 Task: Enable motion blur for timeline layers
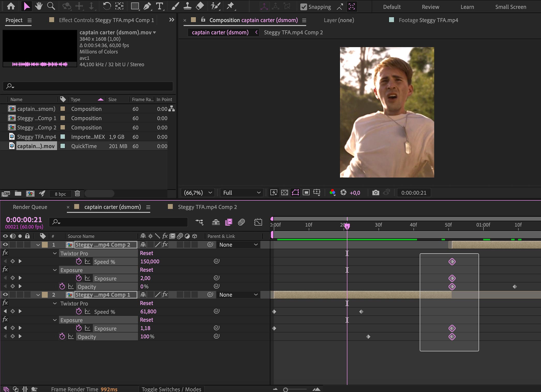point(241,222)
